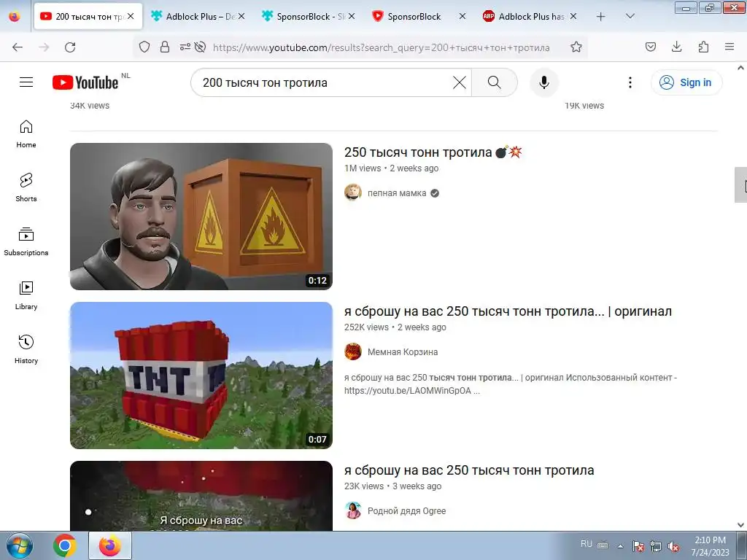Bookmark this page with the star
This screenshot has height=560, width=747.
tap(576, 47)
